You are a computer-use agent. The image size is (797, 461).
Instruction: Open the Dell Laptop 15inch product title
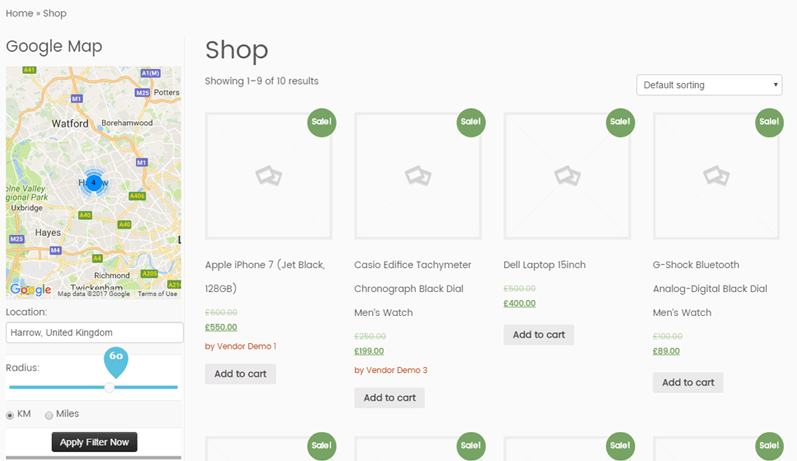544,265
